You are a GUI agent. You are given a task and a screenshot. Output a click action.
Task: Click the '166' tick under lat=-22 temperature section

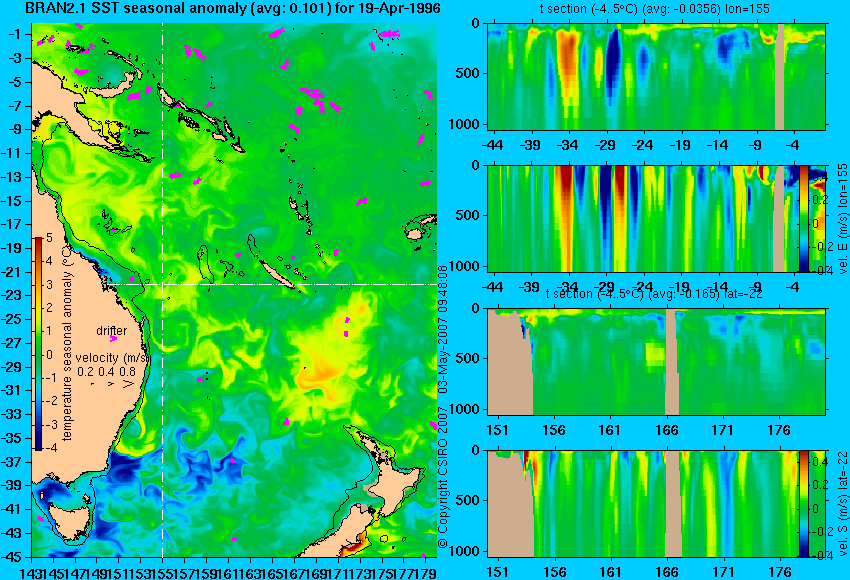666,430
